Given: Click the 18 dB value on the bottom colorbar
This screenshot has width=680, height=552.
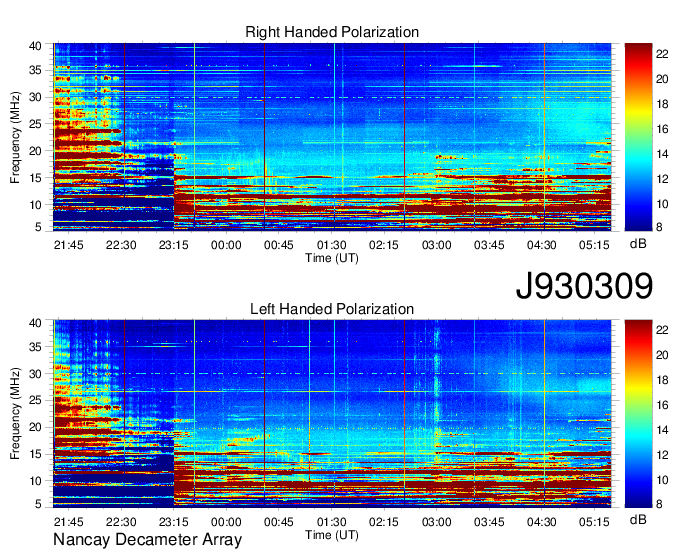Looking at the screenshot, I should coord(662,380).
